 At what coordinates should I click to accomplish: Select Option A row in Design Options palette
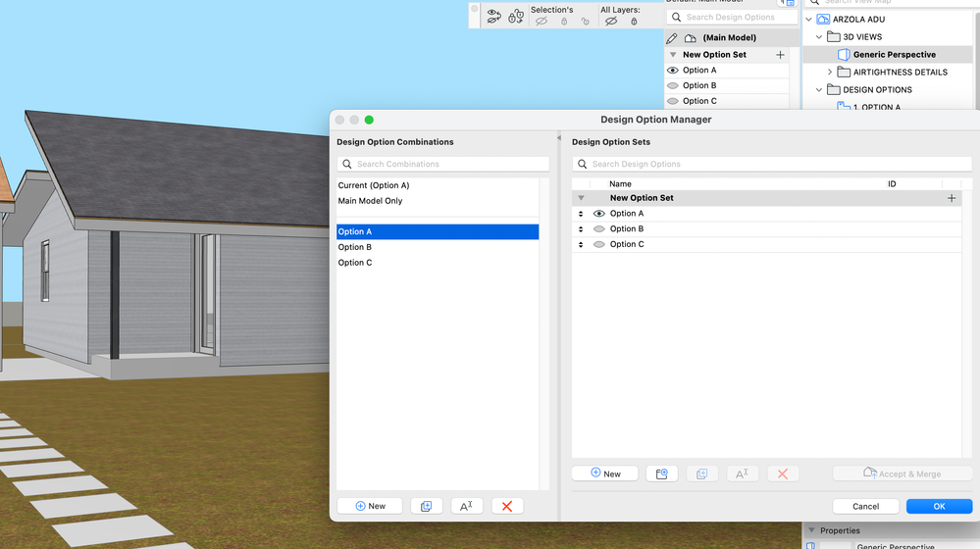click(x=727, y=71)
